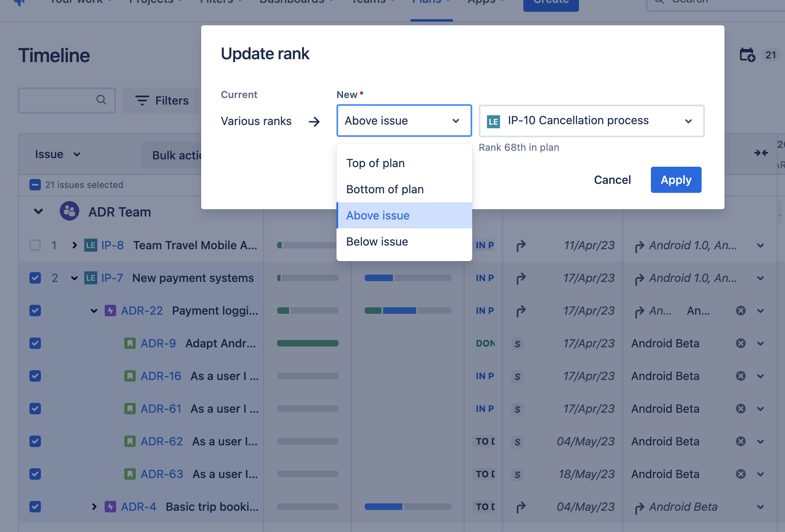The image size is (785, 532).
Task: Select 'Bottom of plan' rank option
Action: 385,189
